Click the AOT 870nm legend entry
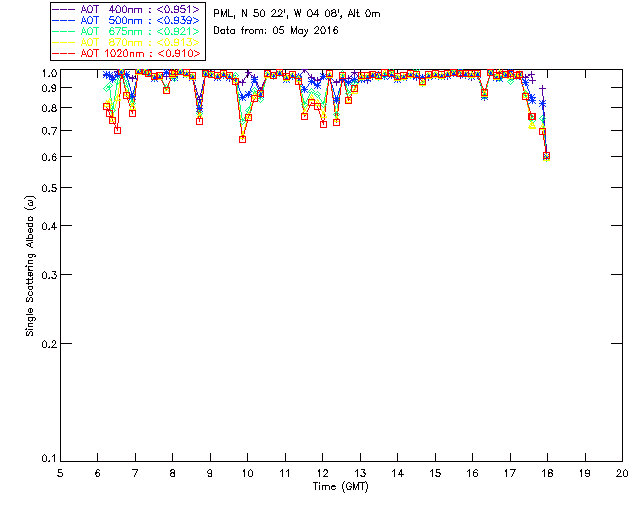 coord(126,42)
